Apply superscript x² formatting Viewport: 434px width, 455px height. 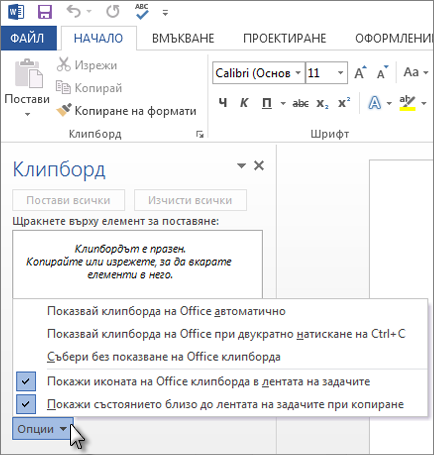click(344, 103)
